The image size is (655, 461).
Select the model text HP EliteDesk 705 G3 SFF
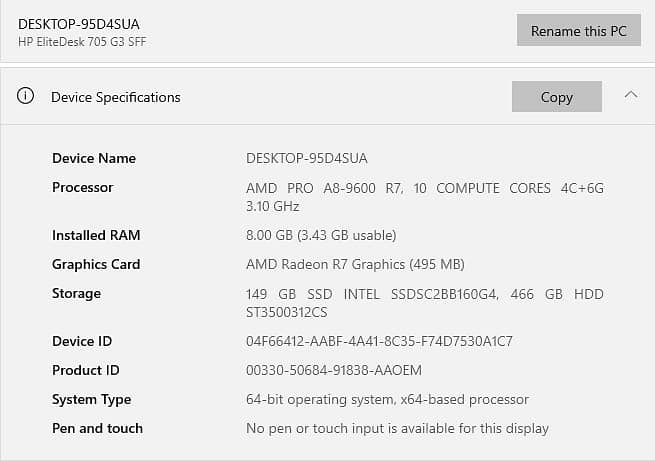82,42
